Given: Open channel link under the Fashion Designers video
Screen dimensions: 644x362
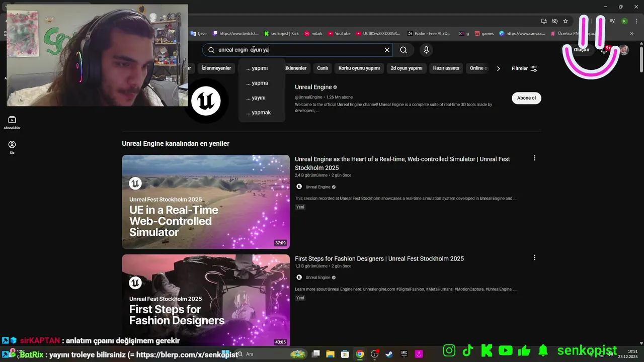Looking at the screenshot, I should pyautogui.click(x=318, y=278).
